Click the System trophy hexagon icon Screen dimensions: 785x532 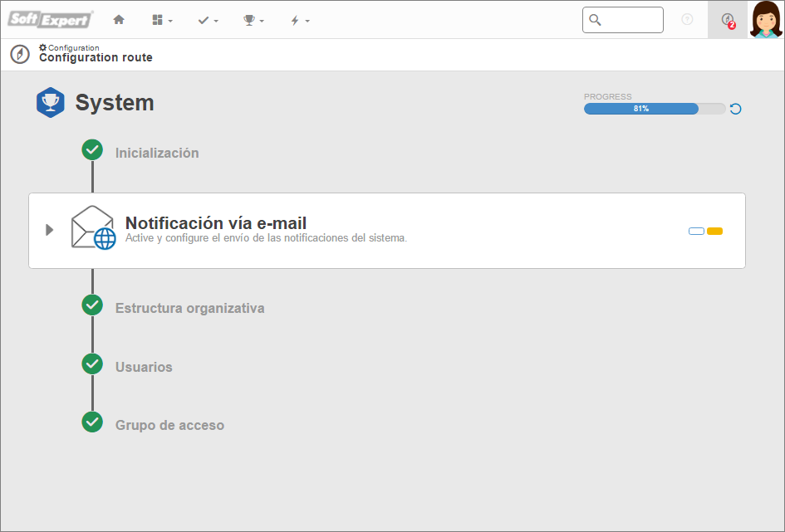tap(50, 103)
